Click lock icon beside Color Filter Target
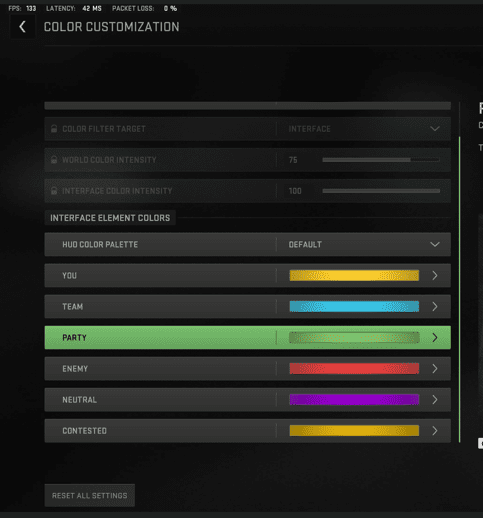Viewport: 483px width, 518px height. (x=54, y=129)
